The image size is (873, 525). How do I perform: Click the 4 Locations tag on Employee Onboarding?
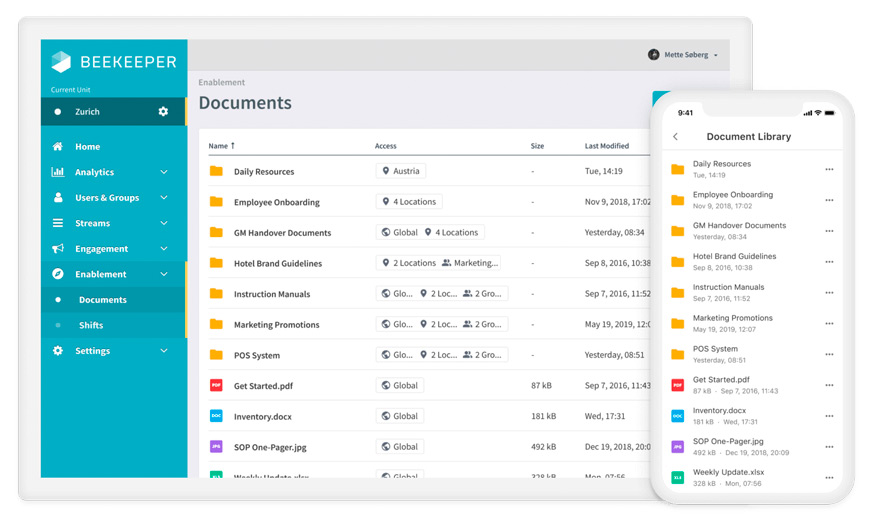[x=409, y=202]
